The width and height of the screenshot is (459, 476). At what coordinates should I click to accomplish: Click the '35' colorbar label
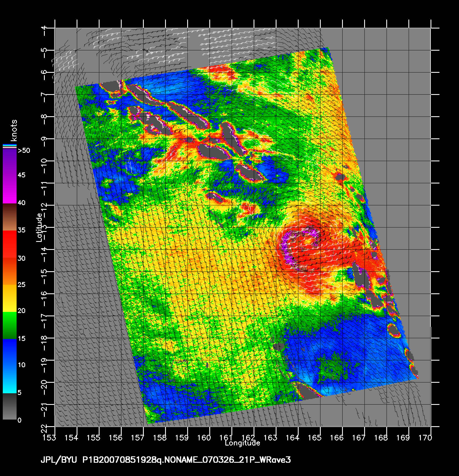point(22,230)
